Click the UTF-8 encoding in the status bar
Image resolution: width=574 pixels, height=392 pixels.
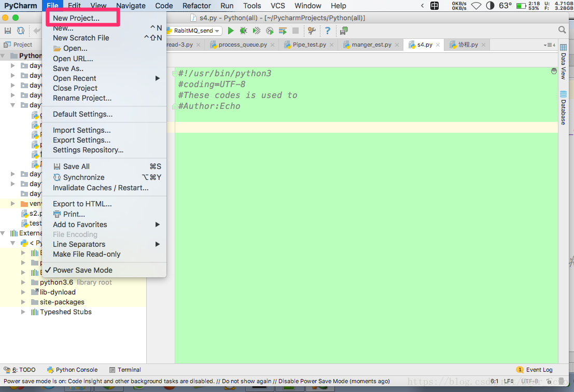[x=530, y=382]
